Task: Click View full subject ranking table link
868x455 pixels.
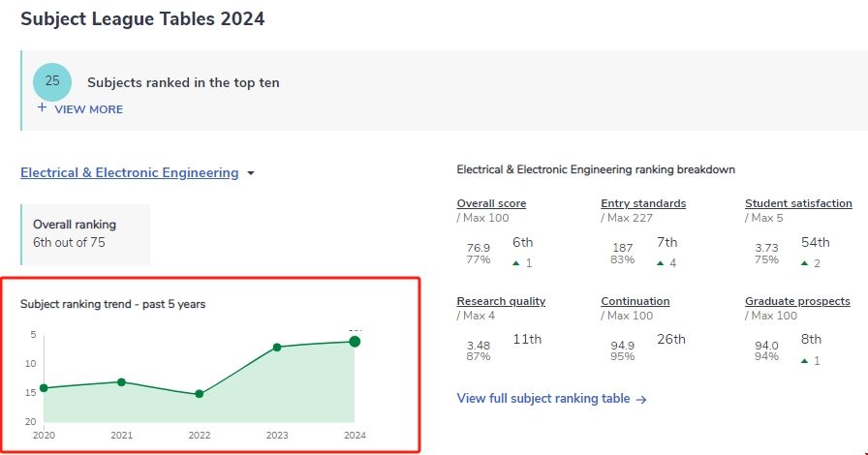Action: click(543, 399)
